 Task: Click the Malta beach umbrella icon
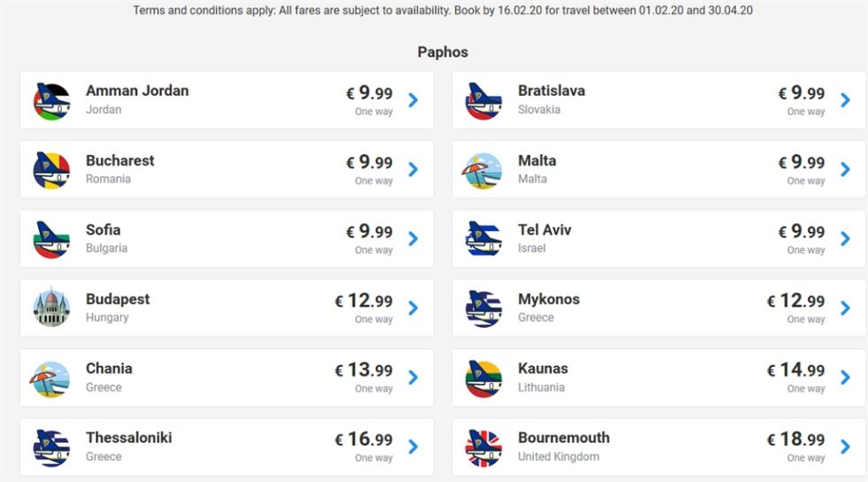pos(483,171)
